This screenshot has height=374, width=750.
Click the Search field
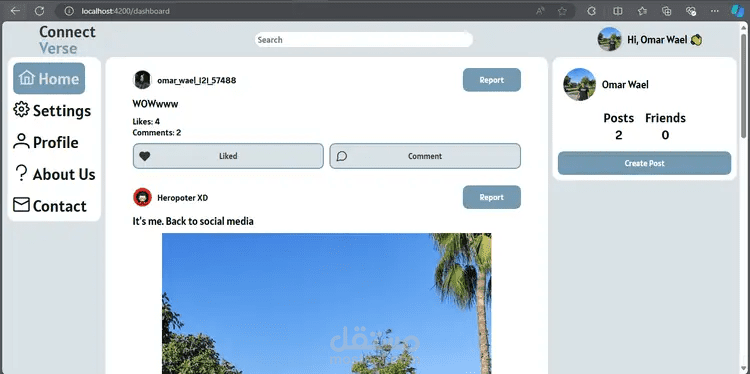364,40
